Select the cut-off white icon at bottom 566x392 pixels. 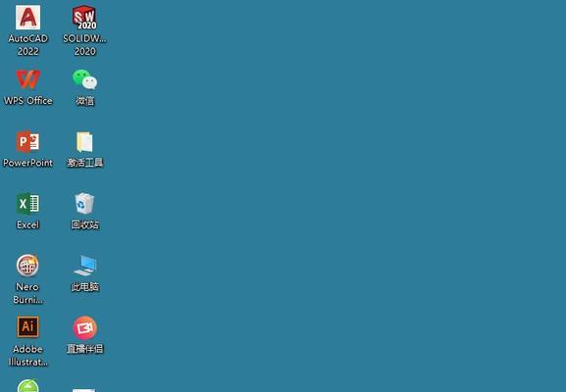[x=83, y=390]
